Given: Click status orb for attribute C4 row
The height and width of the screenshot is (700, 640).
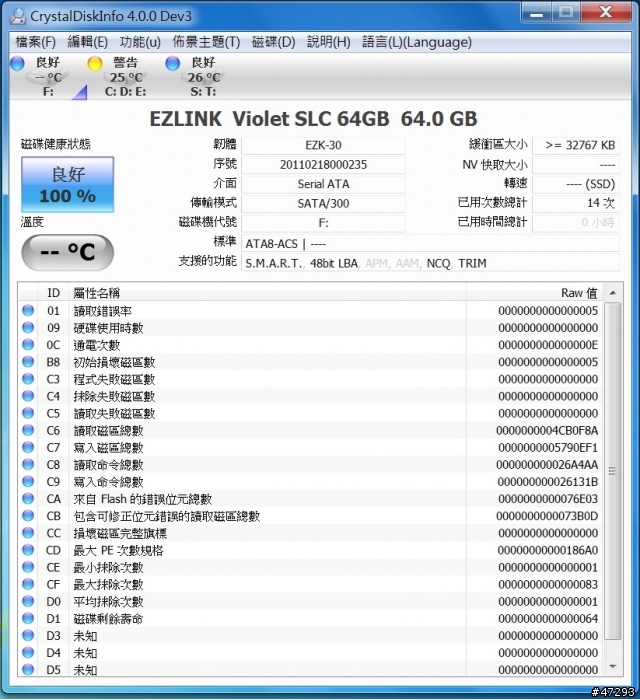Looking at the screenshot, I should point(28,396).
